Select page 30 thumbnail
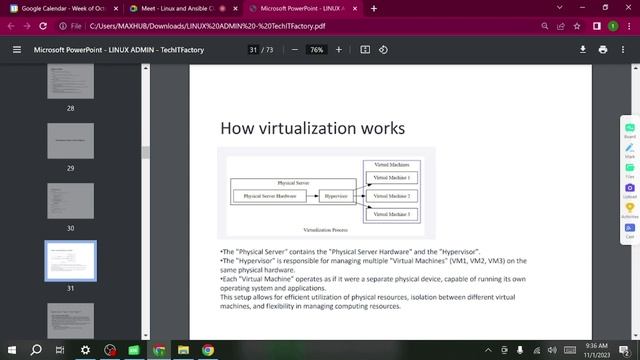The width and height of the screenshot is (640, 360). [x=71, y=201]
